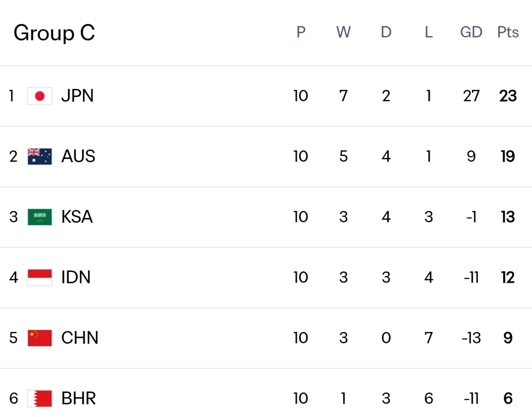Select the KSA team name
Viewport: 532px width, 417px height.
point(77,217)
